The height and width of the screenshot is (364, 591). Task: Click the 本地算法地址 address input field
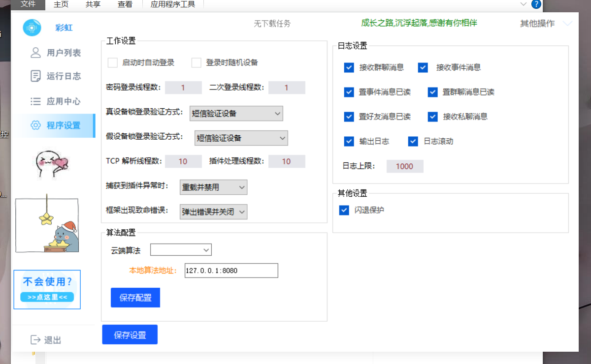[x=231, y=270]
